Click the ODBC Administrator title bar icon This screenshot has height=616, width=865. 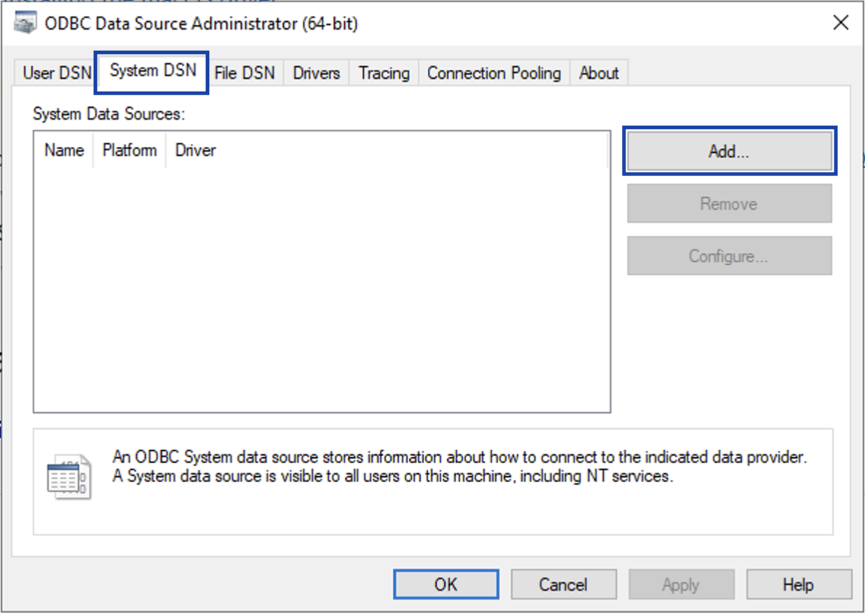pyautogui.click(x=25, y=24)
